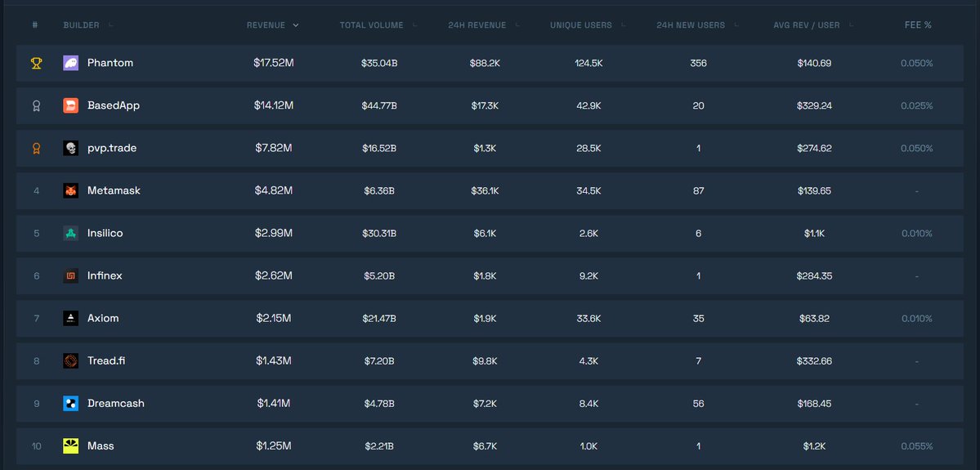
Task: Click fee 0.055% for Mass
Action: 916,445
